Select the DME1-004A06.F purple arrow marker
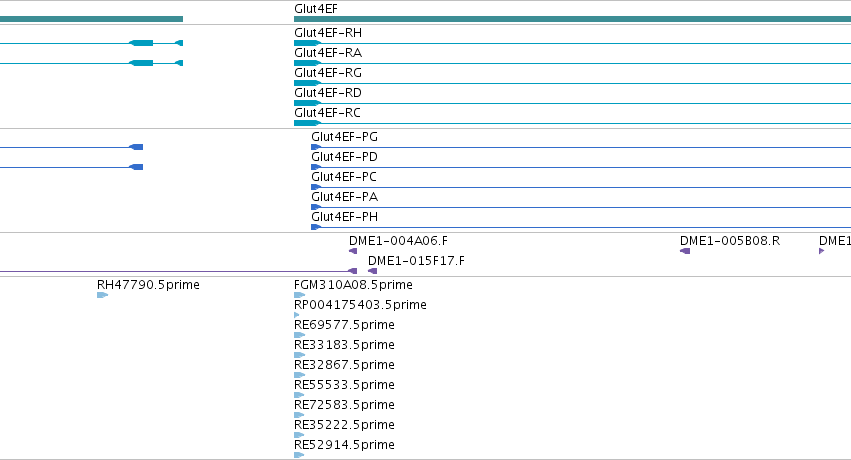Screen dimensions: 851x460 pyautogui.click(x=353, y=251)
